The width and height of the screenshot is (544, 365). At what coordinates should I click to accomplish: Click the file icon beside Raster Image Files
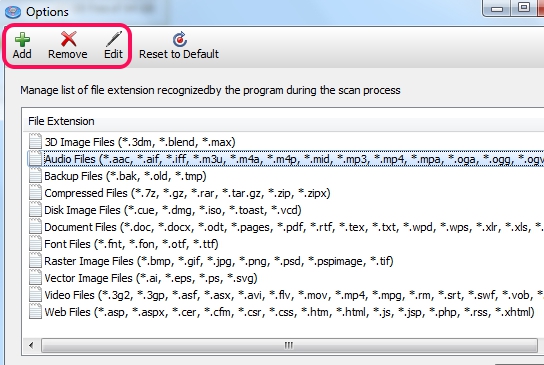pyautogui.click(x=35, y=261)
